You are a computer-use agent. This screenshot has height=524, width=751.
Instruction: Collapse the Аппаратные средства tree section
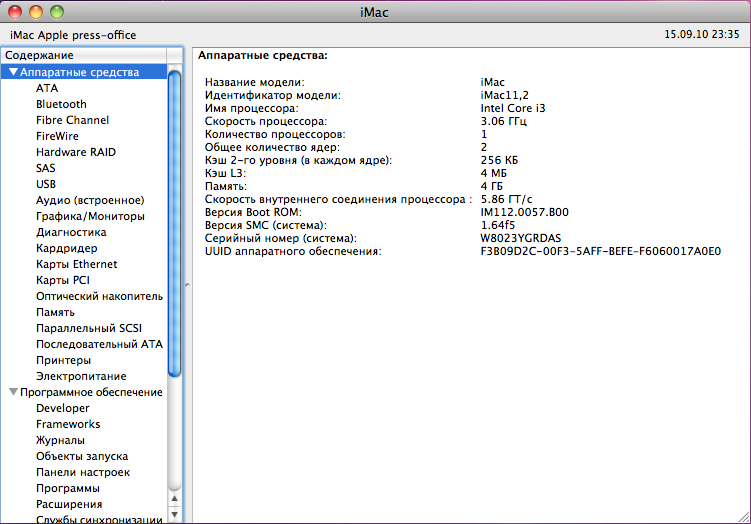pos(13,72)
